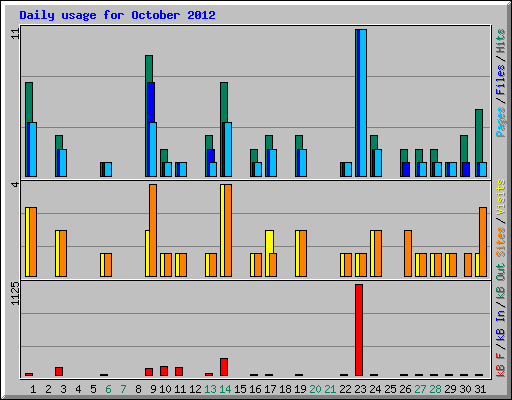This screenshot has height=400, width=512.
Task: Click day label 17 on x-axis
Action: click(x=270, y=389)
